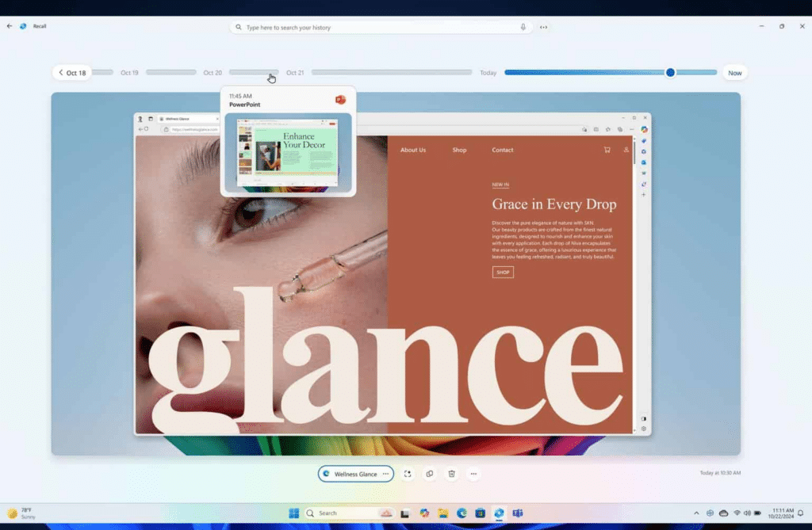The height and width of the screenshot is (530, 812).
Task: Click the Today timeline slider handle
Action: click(x=670, y=72)
